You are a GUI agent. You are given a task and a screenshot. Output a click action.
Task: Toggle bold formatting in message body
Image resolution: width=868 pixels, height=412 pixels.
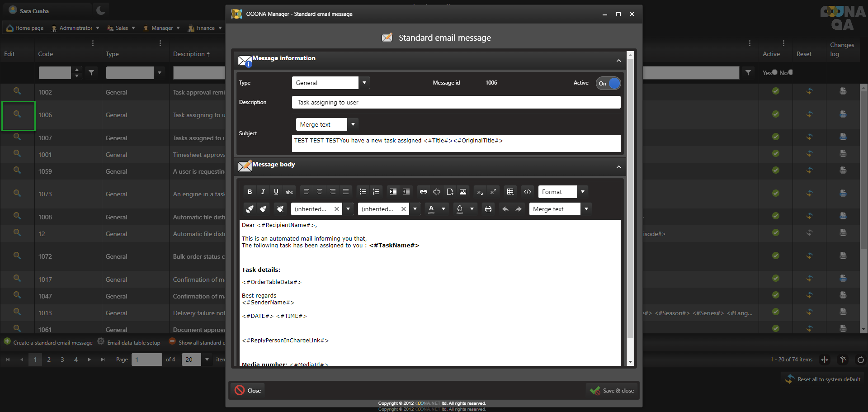[x=250, y=192]
